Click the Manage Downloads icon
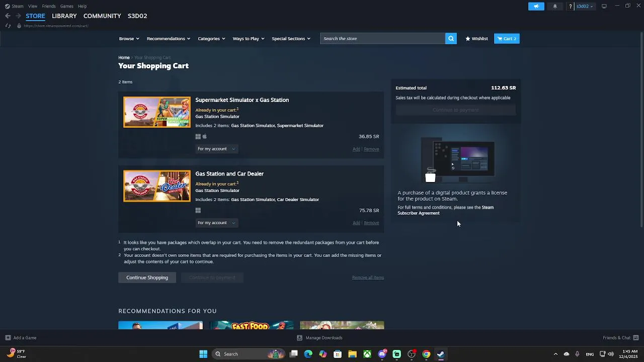Image resolution: width=644 pixels, height=362 pixels. [x=299, y=338]
